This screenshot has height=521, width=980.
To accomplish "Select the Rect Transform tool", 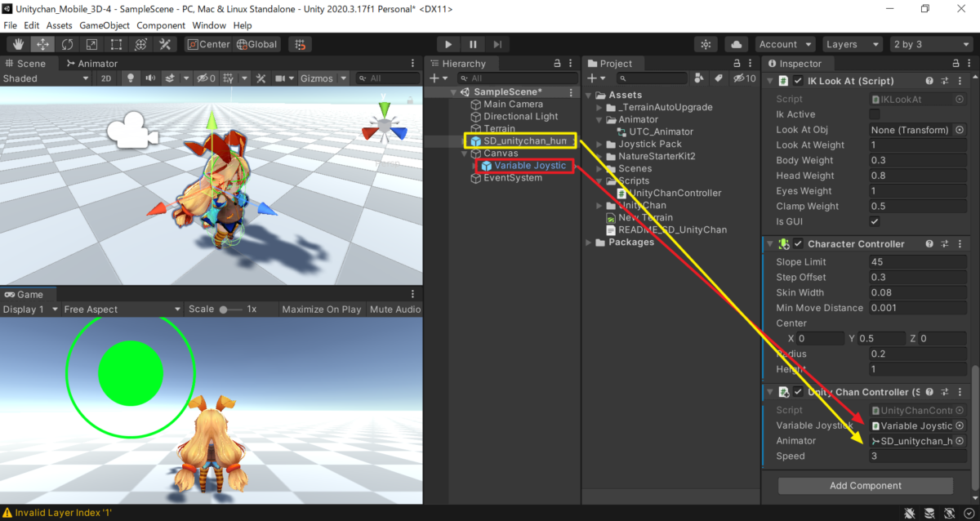I will 116,44.
